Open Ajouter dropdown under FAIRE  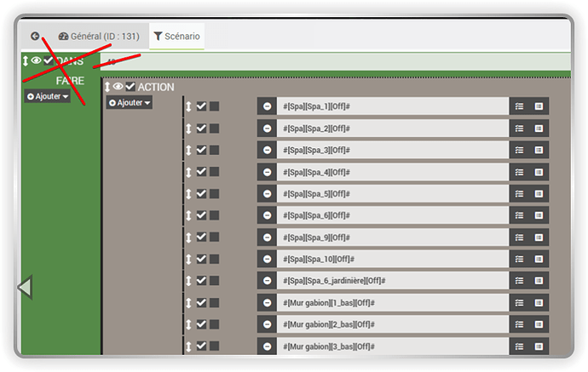[48, 96]
